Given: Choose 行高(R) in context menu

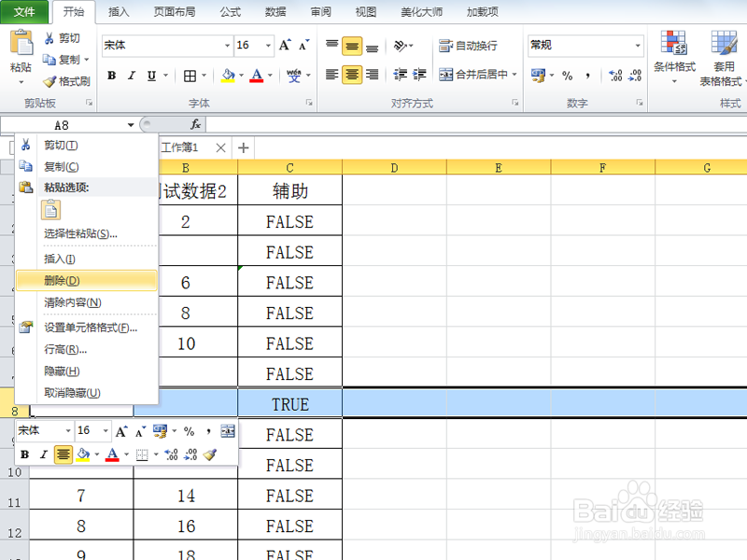Looking at the screenshot, I should [x=87, y=349].
